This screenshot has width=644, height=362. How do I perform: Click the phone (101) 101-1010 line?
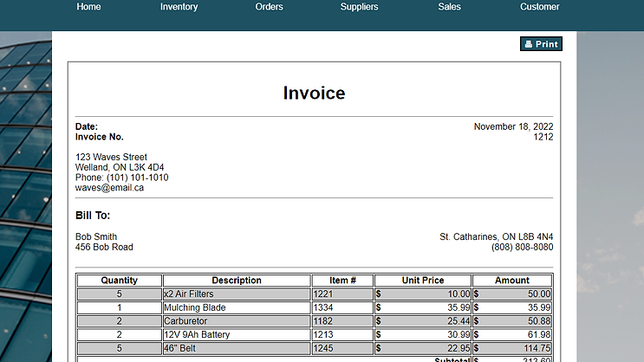point(121,178)
